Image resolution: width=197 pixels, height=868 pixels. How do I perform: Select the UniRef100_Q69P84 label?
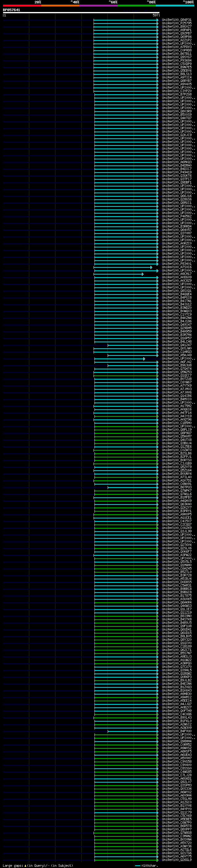pyautogui.click(x=176, y=37)
